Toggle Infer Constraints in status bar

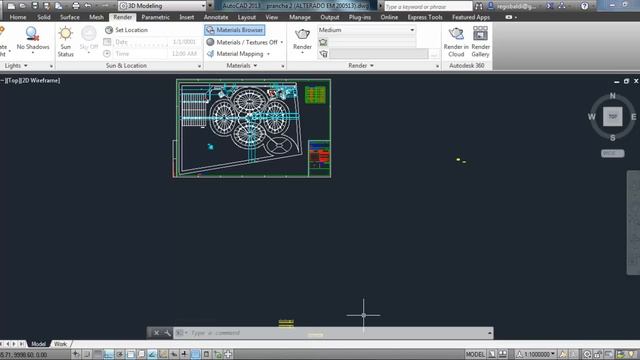click(76, 354)
